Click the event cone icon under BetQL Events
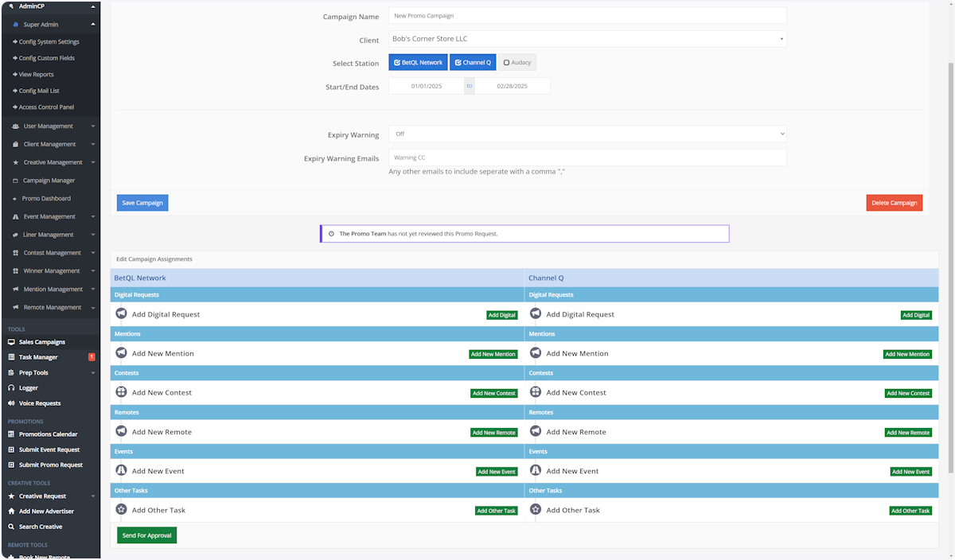This screenshot has width=955, height=560. tap(121, 471)
